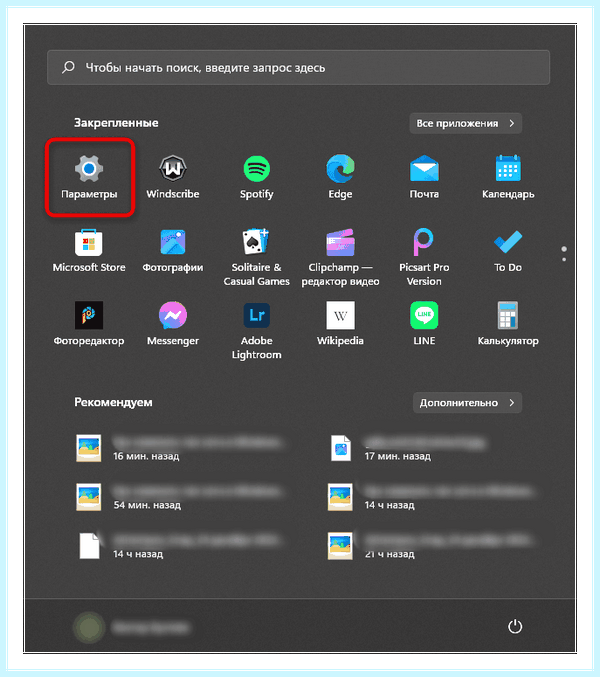Open Solitaire & Casual Games
This screenshot has height=677, width=600.
pos(256,258)
